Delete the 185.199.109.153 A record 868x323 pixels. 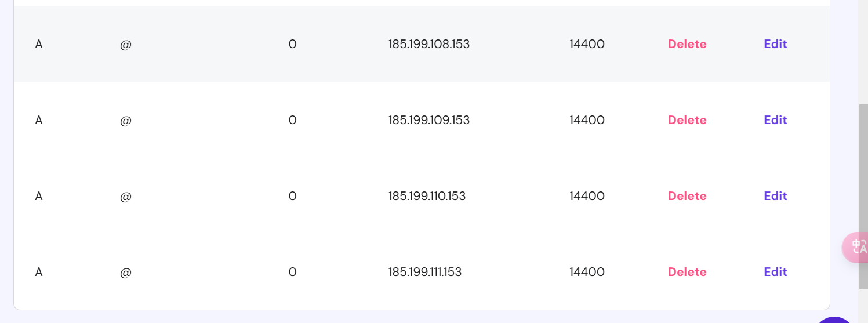tap(687, 120)
